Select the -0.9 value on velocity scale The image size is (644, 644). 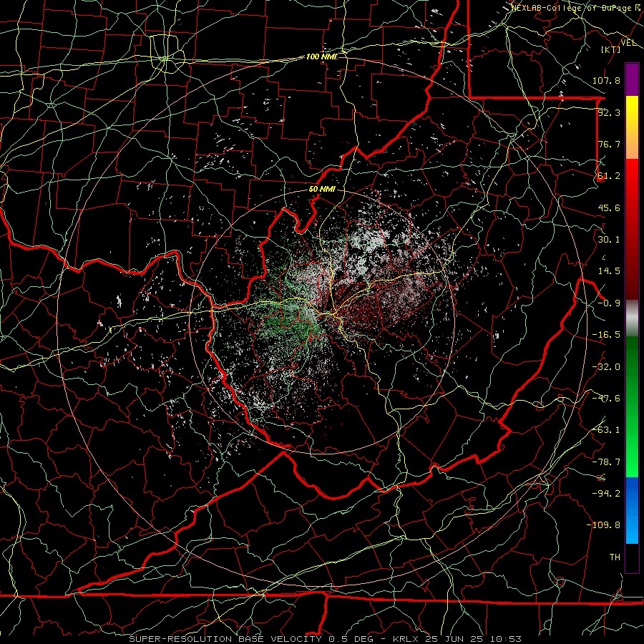click(x=609, y=303)
